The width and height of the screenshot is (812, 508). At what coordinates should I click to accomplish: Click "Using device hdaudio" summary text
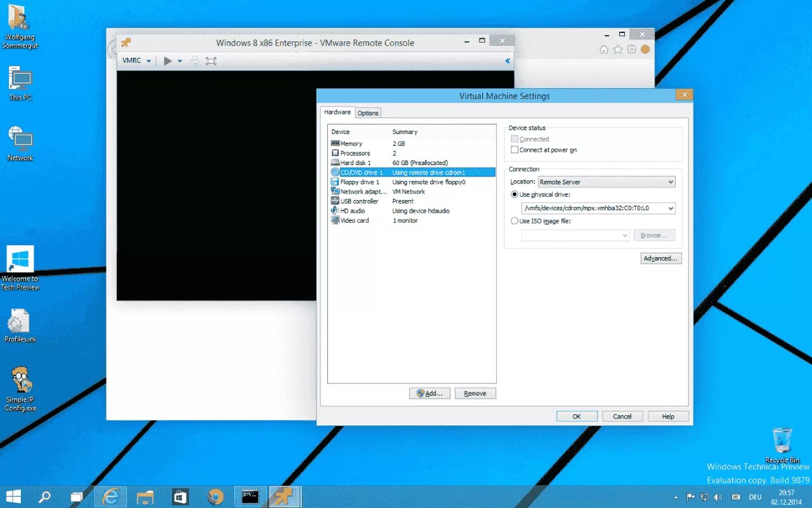click(421, 211)
